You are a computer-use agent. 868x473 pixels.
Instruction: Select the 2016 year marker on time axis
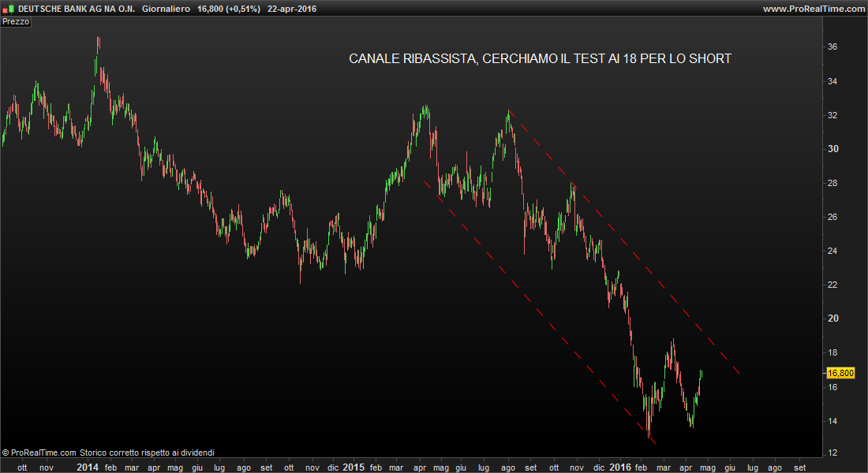click(620, 467)
